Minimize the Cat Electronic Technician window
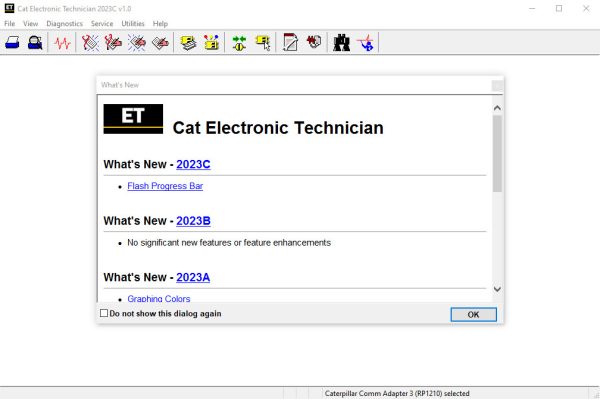The width and height of the screenshot is (600, 399). [x=532, y=8]
